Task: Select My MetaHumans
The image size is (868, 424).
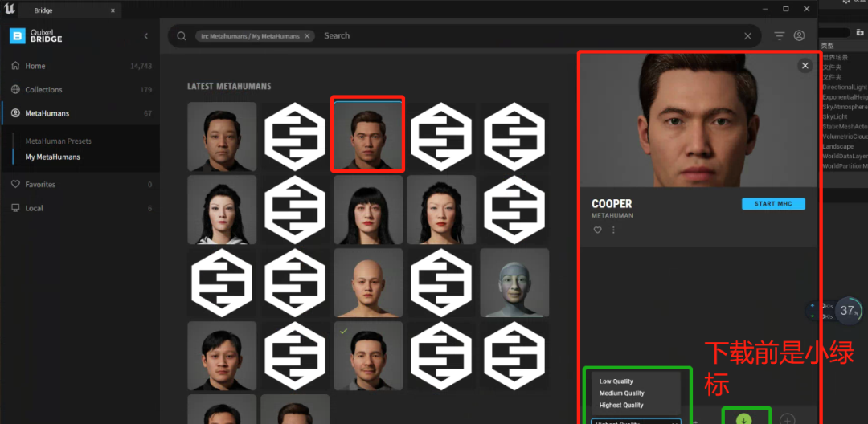Action: (x=52, y=157)
